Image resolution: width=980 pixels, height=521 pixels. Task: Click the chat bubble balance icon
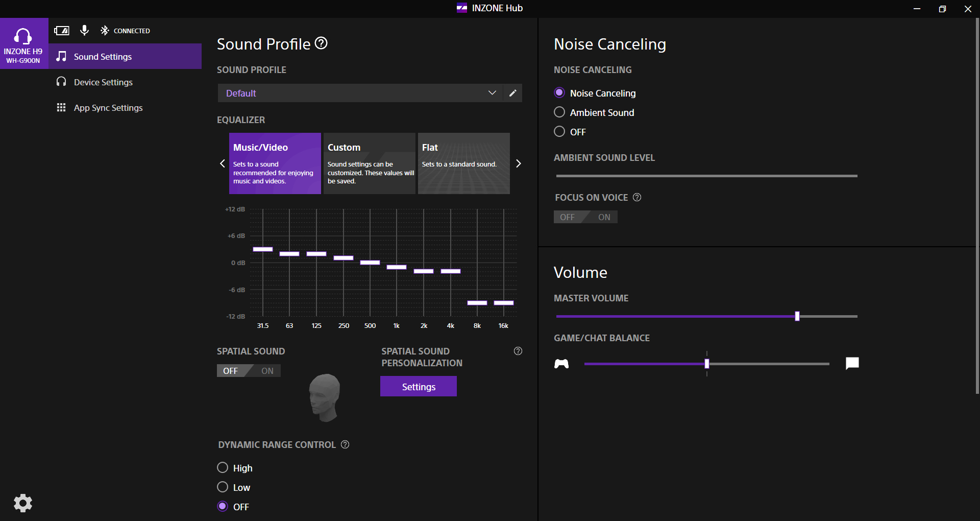(852, 364)
